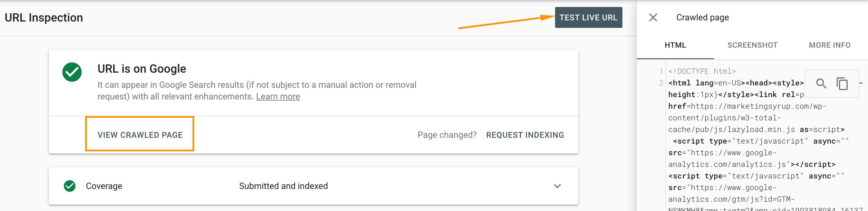Image resolution: width=868 pixels, height=211 pixels.
Task: Close the Crawled page panel with the X
Action: coord(653,17)
